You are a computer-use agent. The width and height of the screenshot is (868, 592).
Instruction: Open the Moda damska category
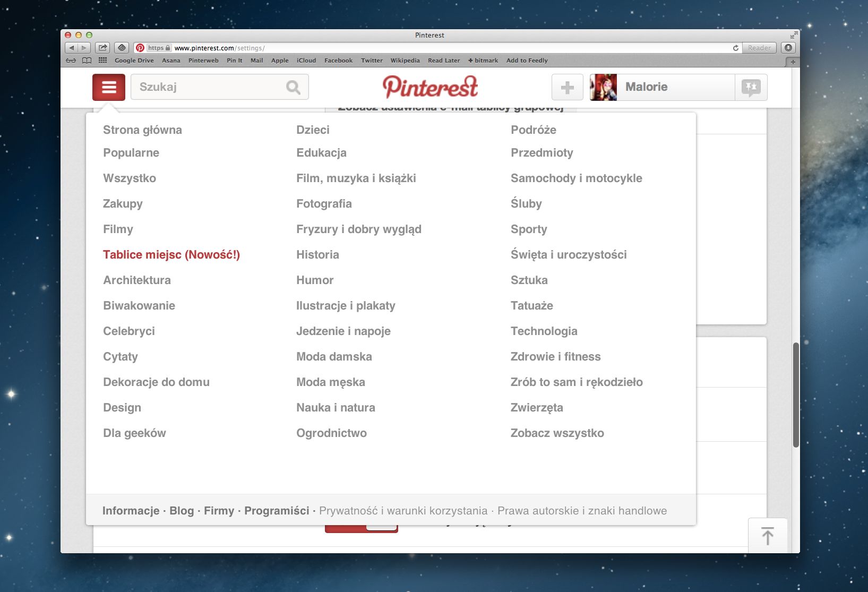tap(334, 357)
